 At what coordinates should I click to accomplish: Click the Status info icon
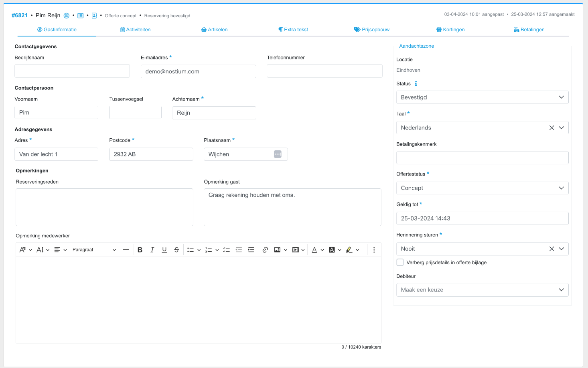click(x=416, y=84)
